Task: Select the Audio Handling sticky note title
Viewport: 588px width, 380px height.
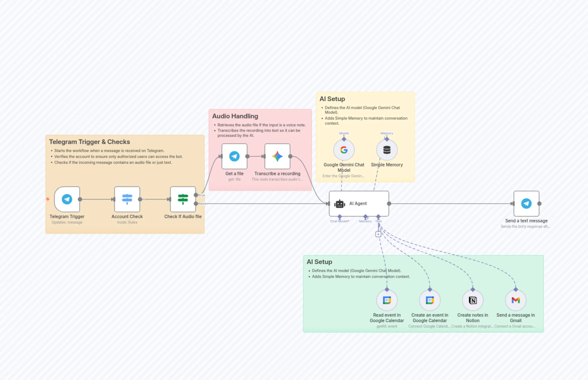Action: click(235, 116)
